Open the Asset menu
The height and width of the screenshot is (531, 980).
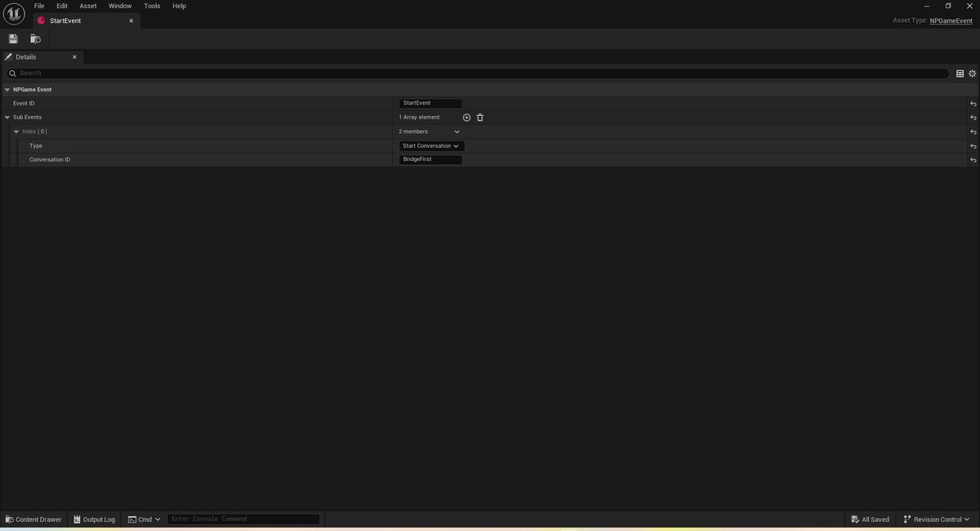pos(87,6)
